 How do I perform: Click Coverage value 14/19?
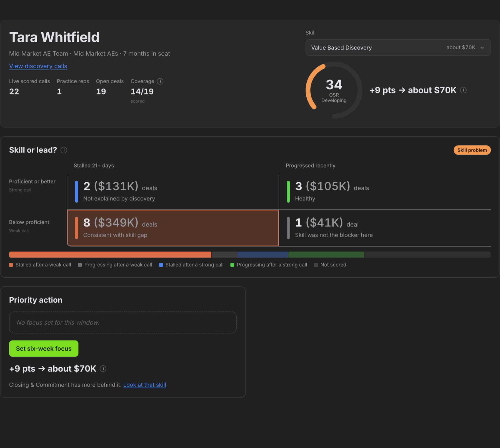coord(142,91)
